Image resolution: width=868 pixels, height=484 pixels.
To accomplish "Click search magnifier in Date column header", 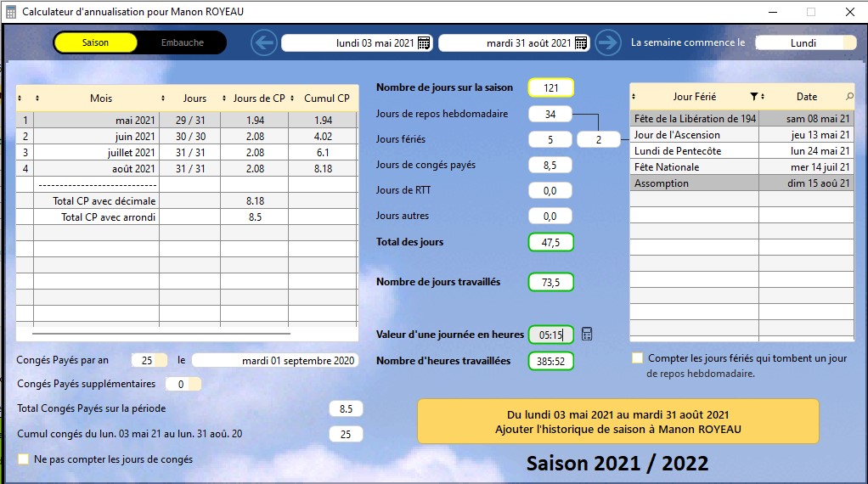I will point(849,97).
